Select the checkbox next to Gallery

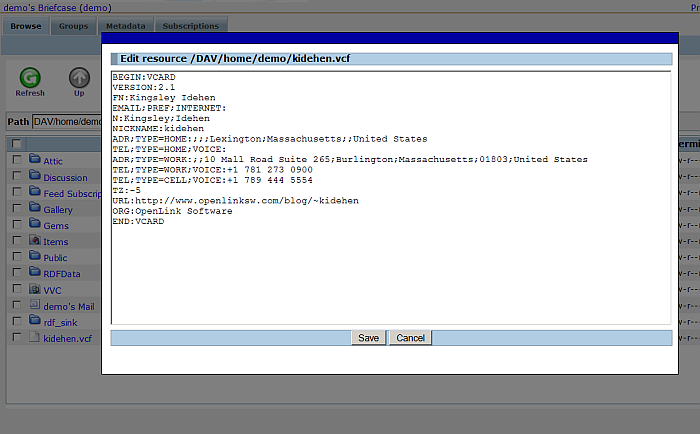[17, 209]
